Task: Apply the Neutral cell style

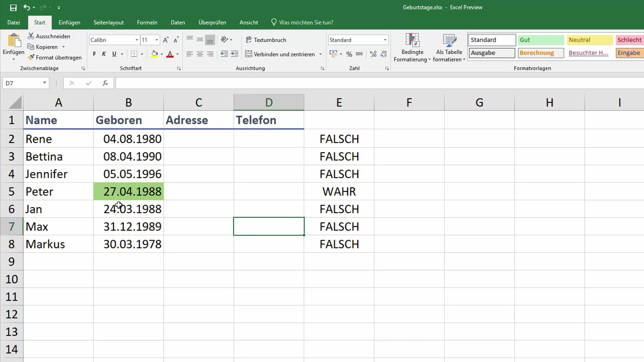Action: (590, 40)
